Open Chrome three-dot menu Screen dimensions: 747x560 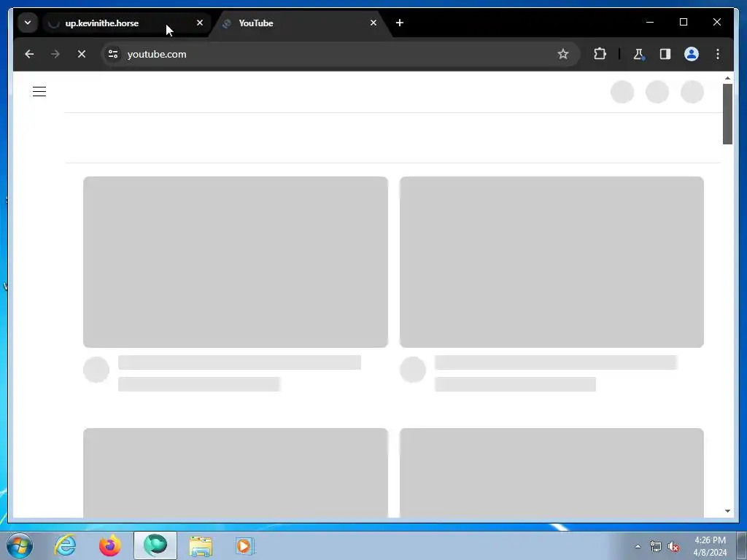pyautogui.click(x=718, y=54)
